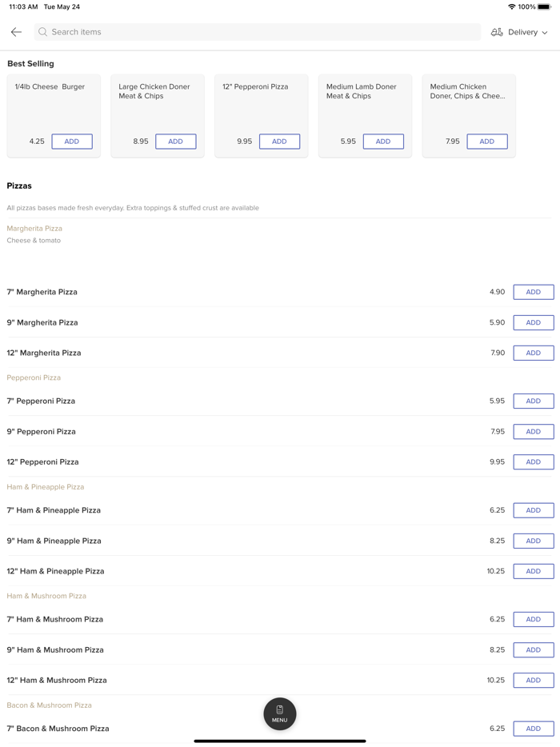Open the floating MENU button
The image size is (560, 747).
[x=280, y=713]
